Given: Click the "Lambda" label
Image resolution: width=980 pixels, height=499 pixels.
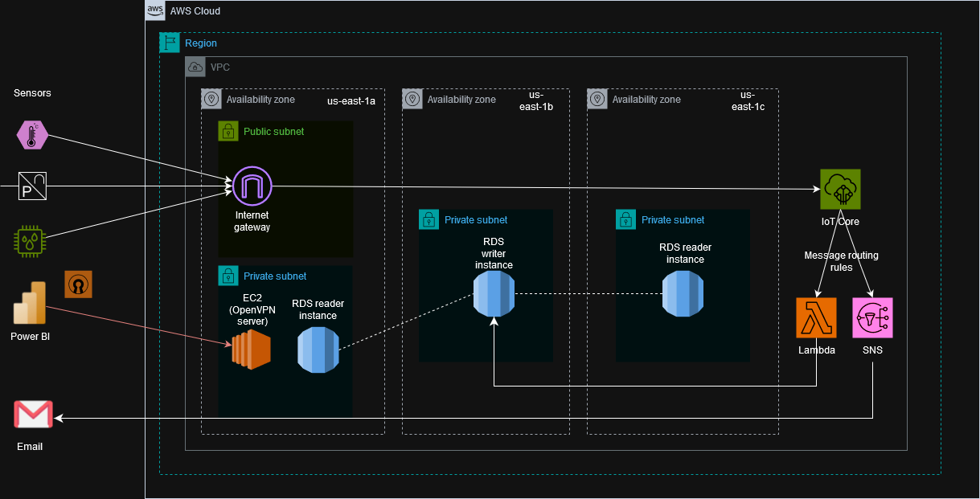Looking at the screenshot, I should (817, 350).
